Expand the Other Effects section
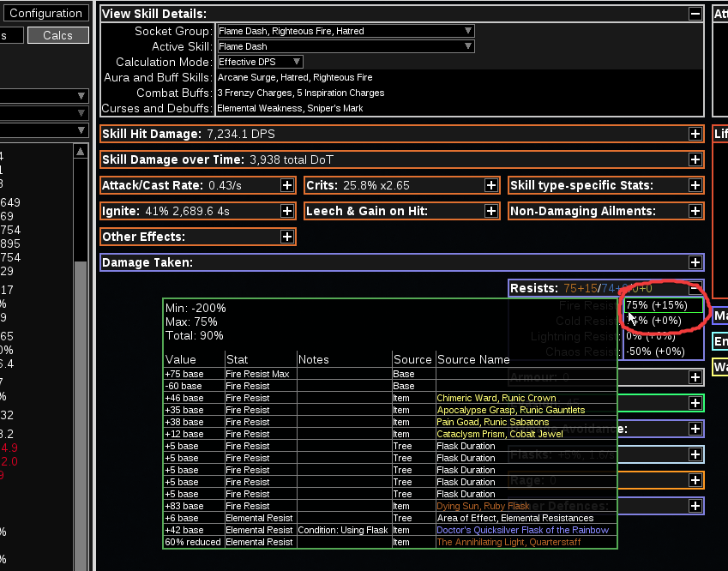This screenshot has height=571, width=728. pos(286,237)
